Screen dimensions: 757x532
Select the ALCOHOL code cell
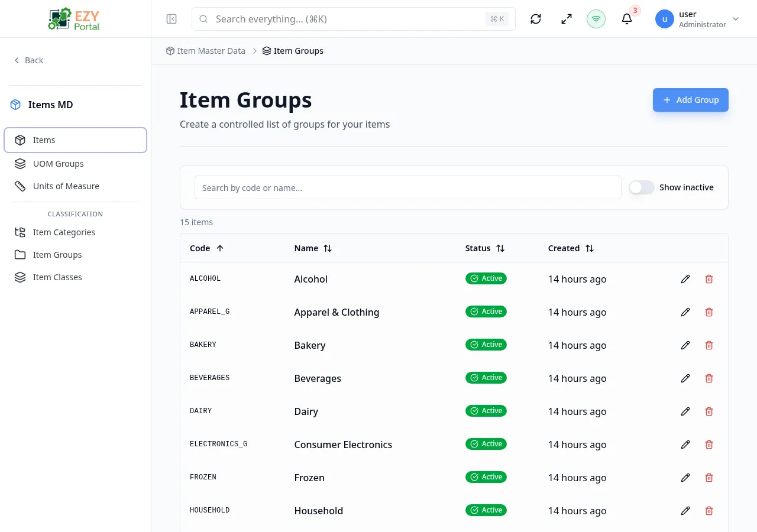point(205,278)
